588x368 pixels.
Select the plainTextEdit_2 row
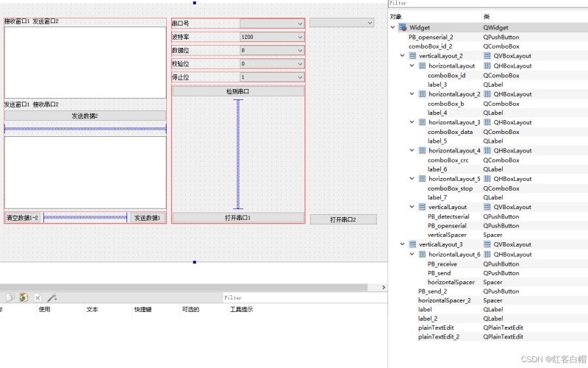[x=487, y=337]
